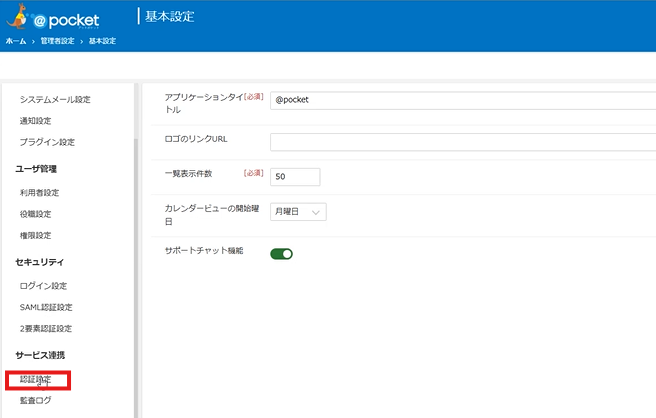Click the アプリケーションタイトル input field
This screenshot has height=418, width=656.
point(463,100)
